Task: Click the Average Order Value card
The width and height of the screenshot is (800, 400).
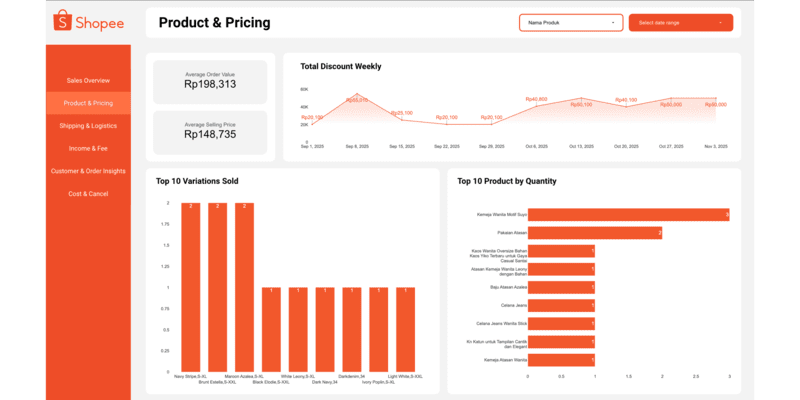Action: pos(210,81)
